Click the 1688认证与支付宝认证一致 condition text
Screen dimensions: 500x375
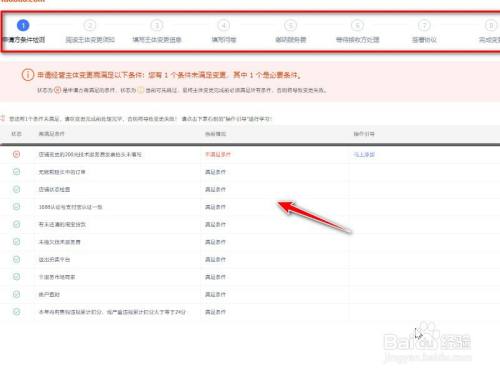(x=70, y=207)
